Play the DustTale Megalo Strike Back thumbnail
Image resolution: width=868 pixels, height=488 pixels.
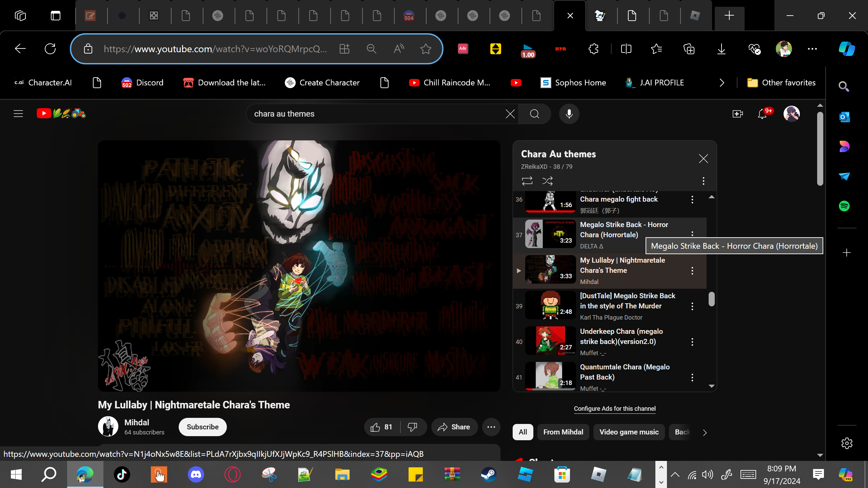coord(550,306)
